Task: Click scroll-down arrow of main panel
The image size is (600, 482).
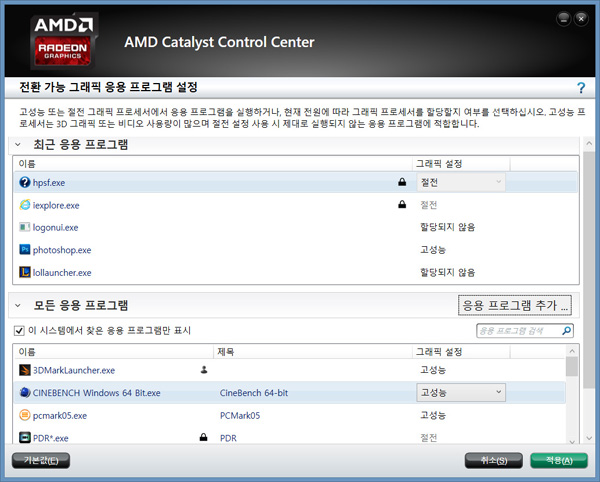Action: click(589, 438)
